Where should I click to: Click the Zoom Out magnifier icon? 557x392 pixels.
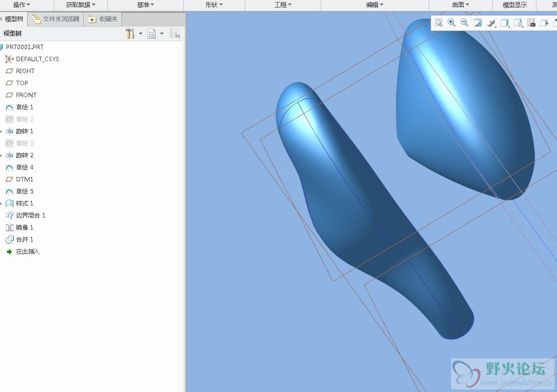(x=465, y=23)
